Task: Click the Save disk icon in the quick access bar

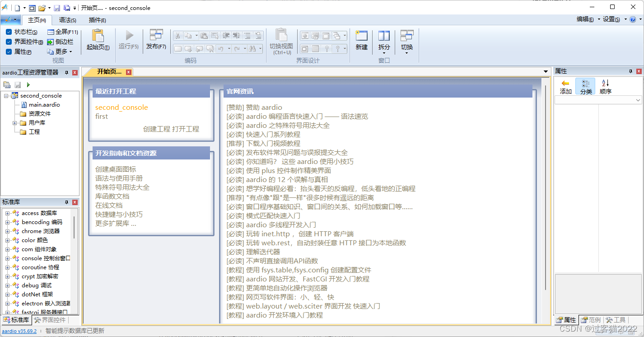Action: pyautogui.click(x=57, y=8)
